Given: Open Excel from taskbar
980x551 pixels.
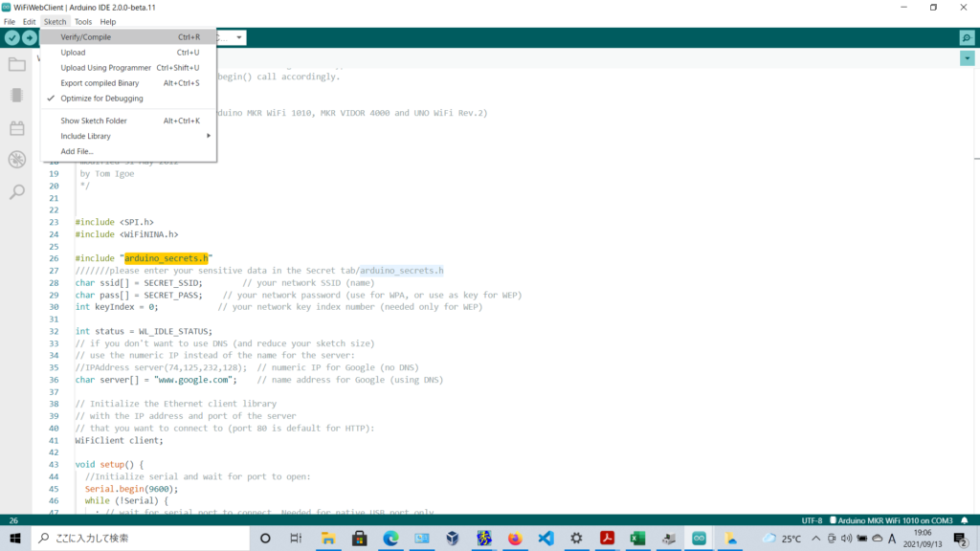Looking at the screenshot, I should [637, 538].
